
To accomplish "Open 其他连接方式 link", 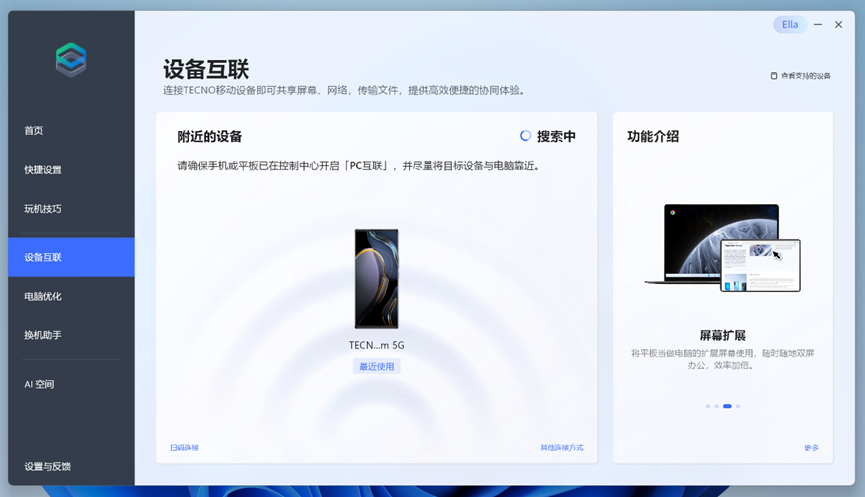I will (562, 447).
